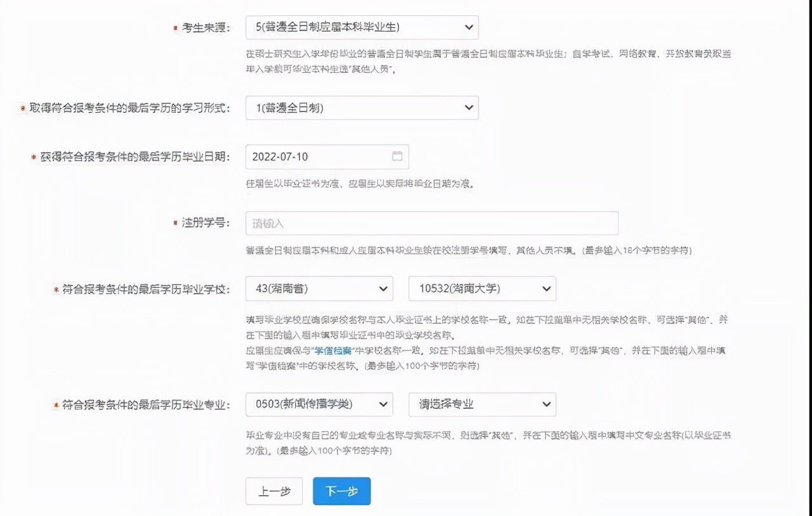Viewport: 812px width, 516px height.
Task: Click the chevron arrow on 考生来源 dropdown
Action: [x=468, y=27]
